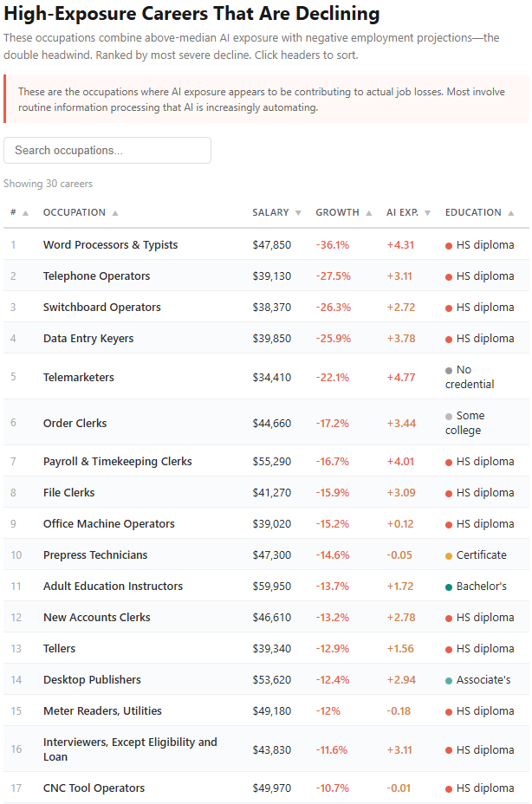Image resolution: width=532 pixels, height=804 pixels.
Task: Click the Occupation column sort arrow
Action: tap(115, 213)
